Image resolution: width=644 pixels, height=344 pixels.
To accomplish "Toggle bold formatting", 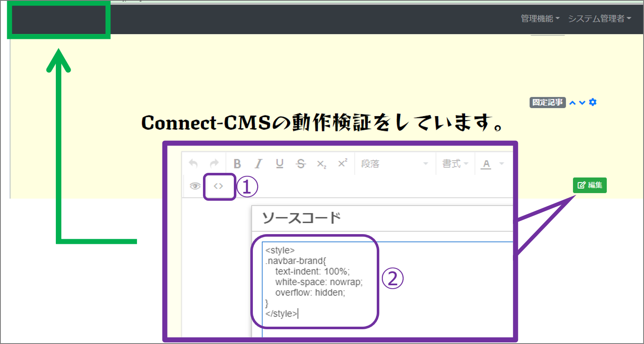I will 237,163.
